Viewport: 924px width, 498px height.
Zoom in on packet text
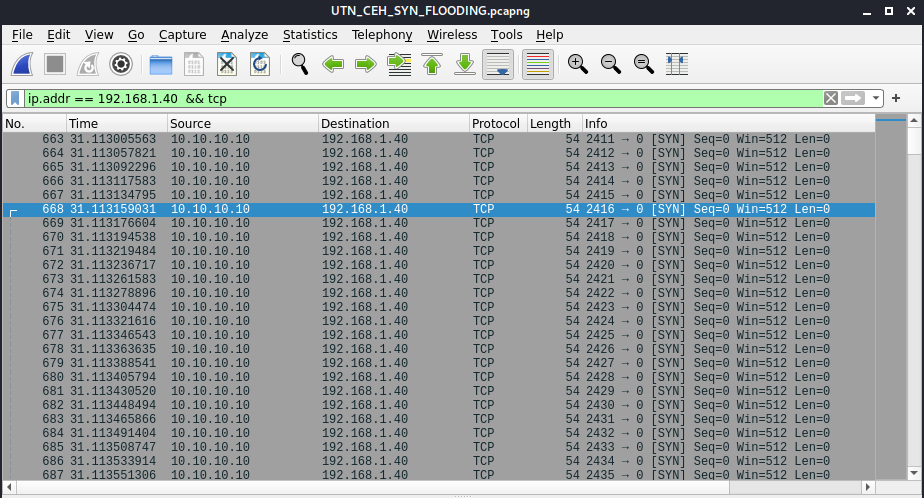578,64
